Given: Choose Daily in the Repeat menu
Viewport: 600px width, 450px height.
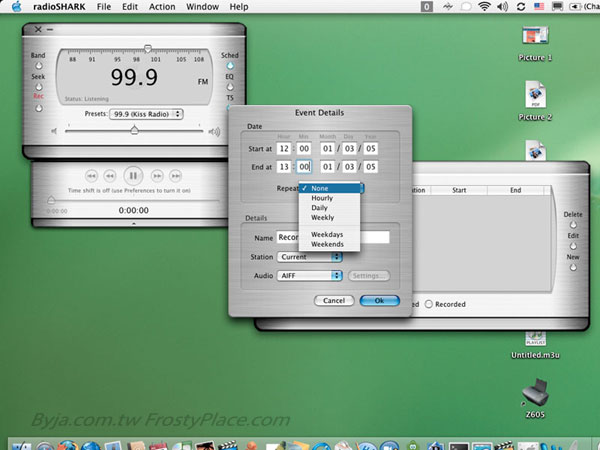Looking at the screenshot, I should (329, 208).
